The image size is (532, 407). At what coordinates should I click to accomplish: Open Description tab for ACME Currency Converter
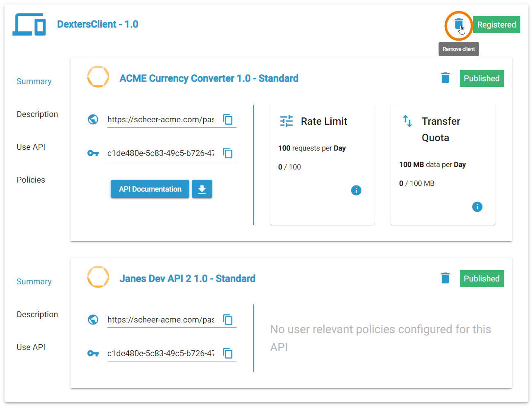pyautogui.click(x=37, y=114)
